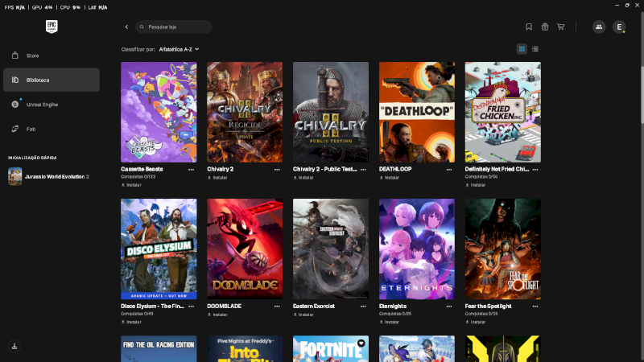Click the DOOMBLADE title text

(225, 306)
